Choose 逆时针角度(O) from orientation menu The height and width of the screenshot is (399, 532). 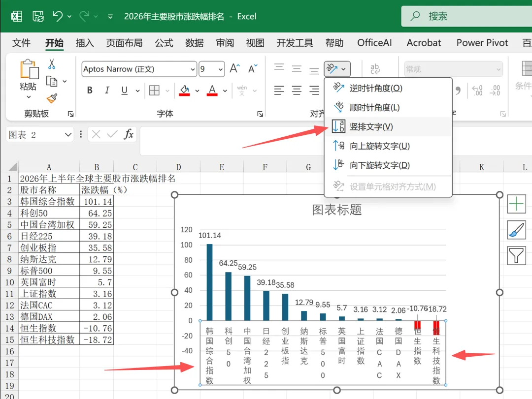point(388,88)
